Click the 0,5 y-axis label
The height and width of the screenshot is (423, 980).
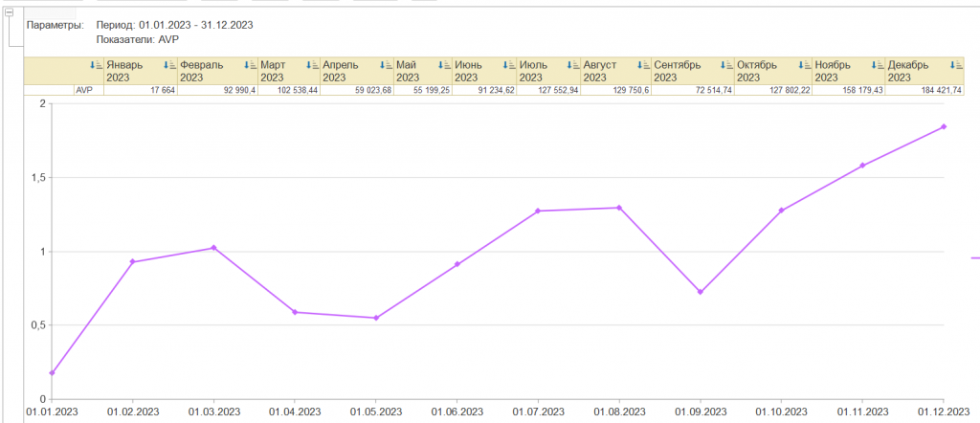tap(40, 325)
